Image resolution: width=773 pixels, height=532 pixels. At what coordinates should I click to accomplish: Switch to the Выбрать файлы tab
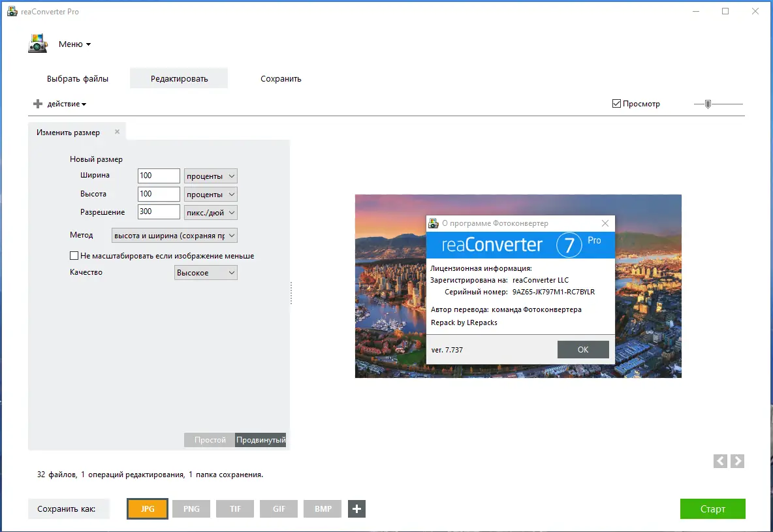pyautogui.click(x=78, y=79)
